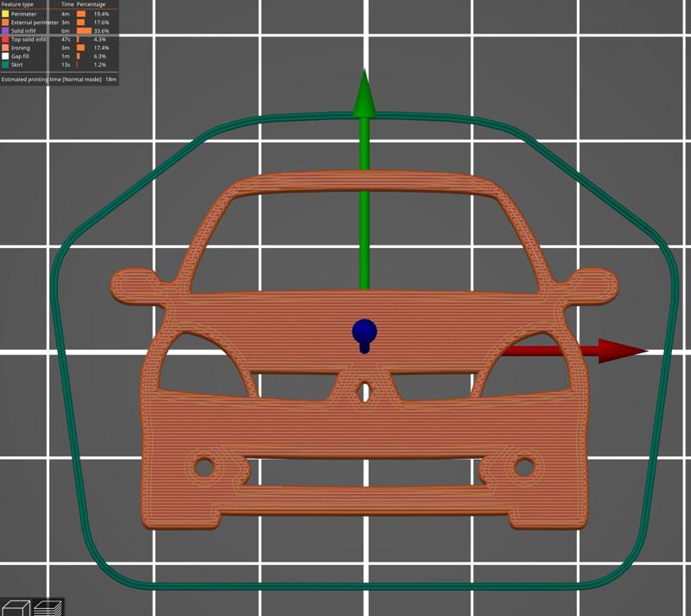Select the '19.4%' Perimeter percentage value
The image size is (691, 616).
coord(101,14)
